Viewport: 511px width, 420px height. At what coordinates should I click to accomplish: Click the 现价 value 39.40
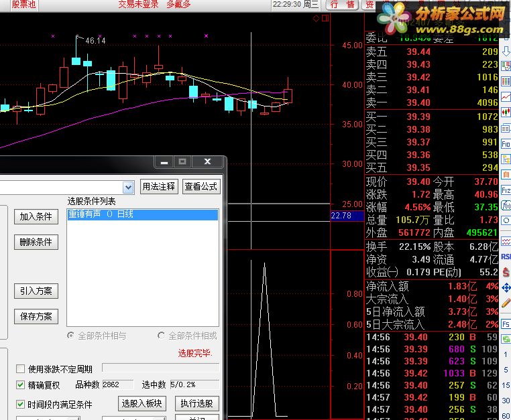[x=418, y=182]
